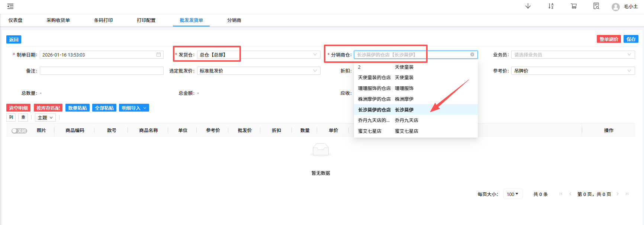Click the down arrow icon in header

pyautogui.click(x=528, y=6)
